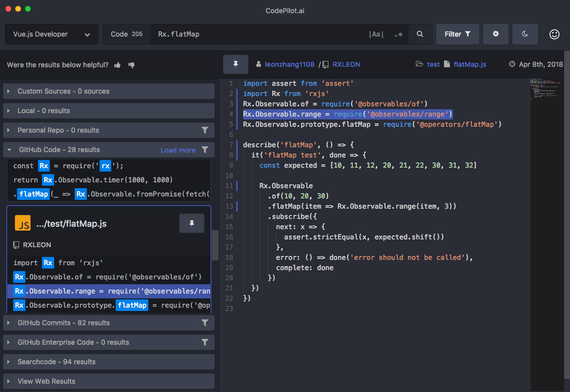Image resolution: width=570 pixels, height=392 pixels.
Task: Pin the test/flatMap.js result card
Action: coord(192,223)
